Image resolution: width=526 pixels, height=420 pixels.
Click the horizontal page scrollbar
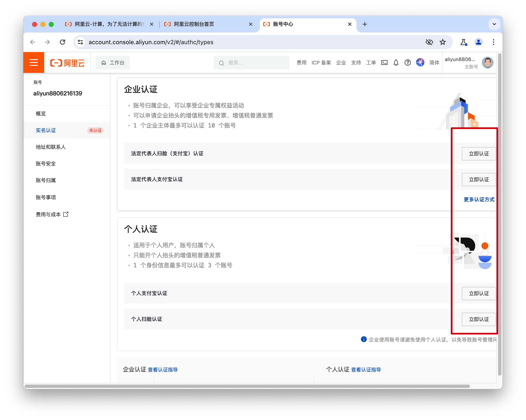coord(247,386)
